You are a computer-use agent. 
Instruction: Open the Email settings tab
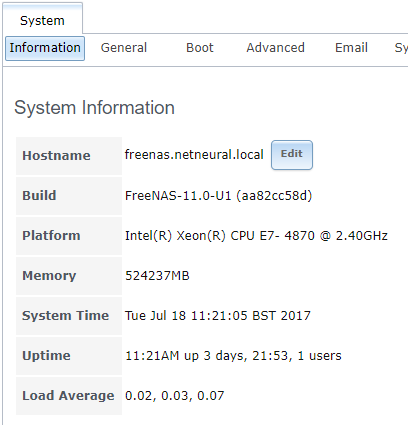(351, 48)
